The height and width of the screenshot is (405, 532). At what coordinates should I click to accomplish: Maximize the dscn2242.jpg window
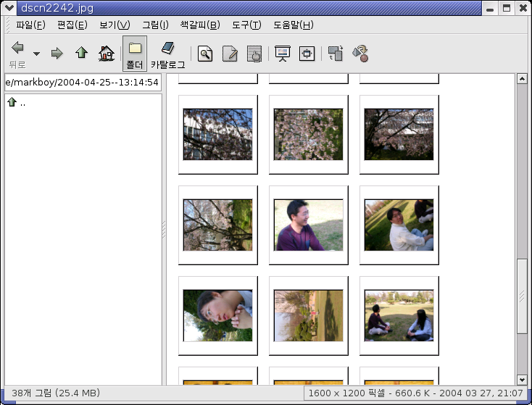[x=506, y=8]
